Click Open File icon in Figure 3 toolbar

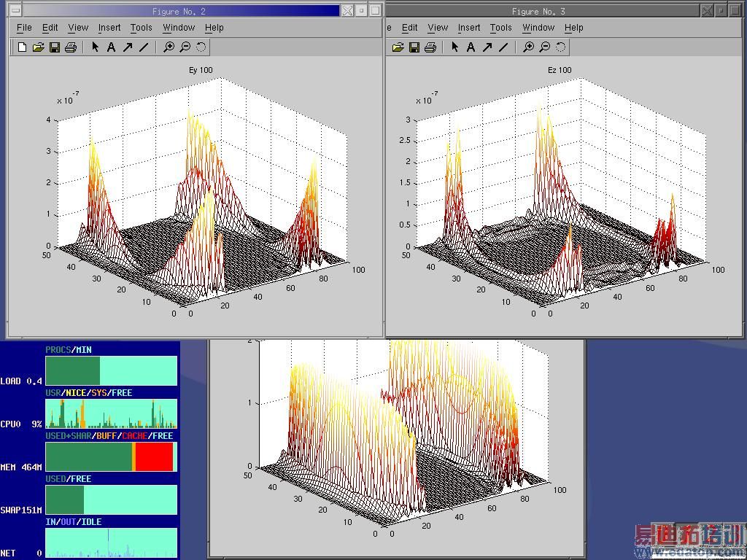tap(398, 47)
